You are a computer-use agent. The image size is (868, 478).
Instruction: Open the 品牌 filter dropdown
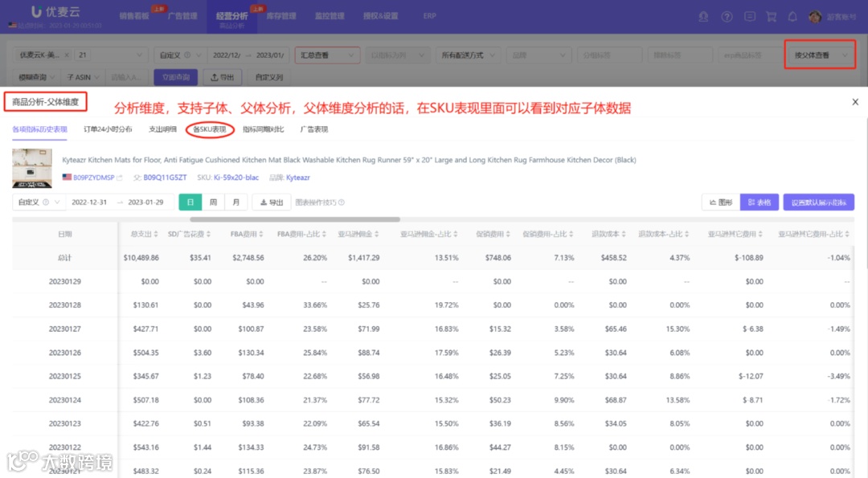538,55
